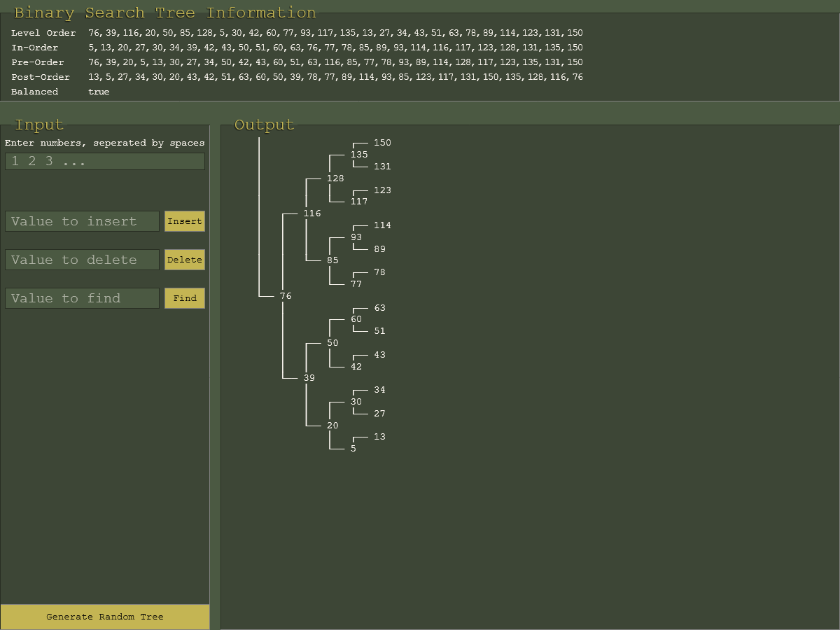
Task: Select root node 76 in the tree
Action: [x=286, y=296]
